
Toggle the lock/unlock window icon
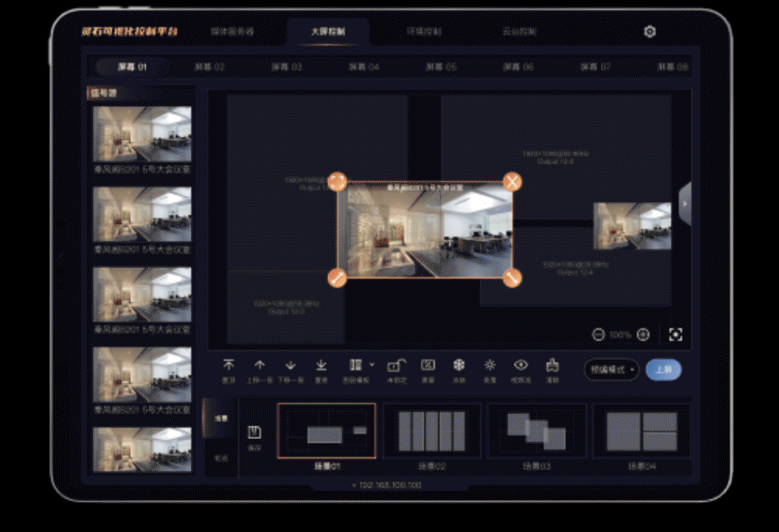[396, 365]
